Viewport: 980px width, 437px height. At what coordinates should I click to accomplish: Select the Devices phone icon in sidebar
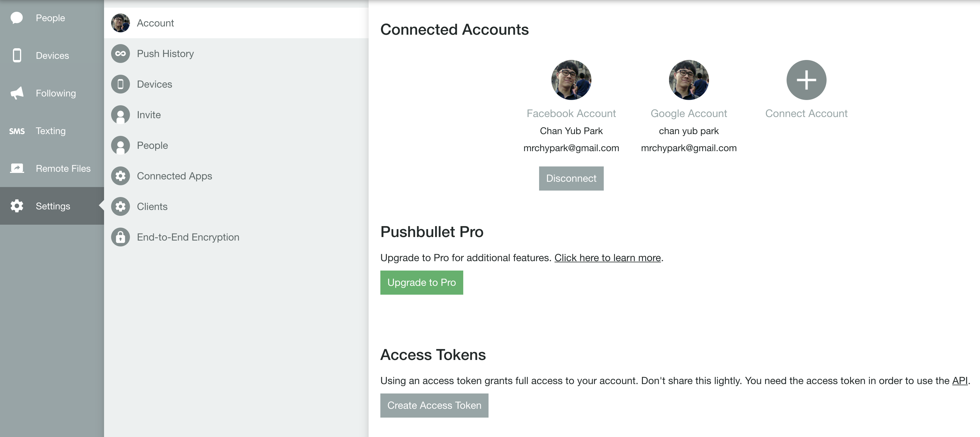point(17,55)
